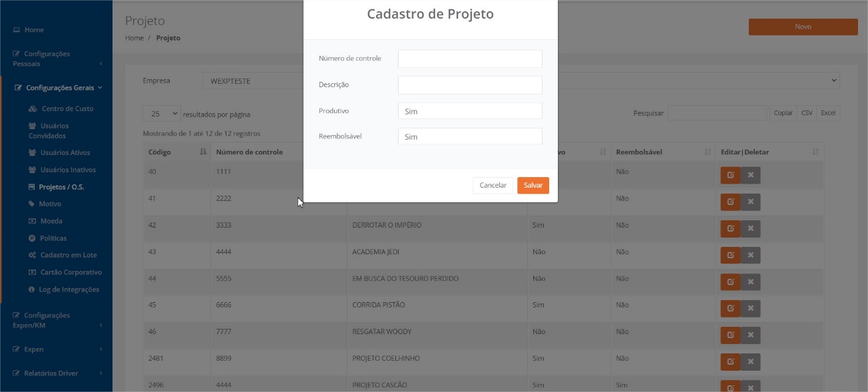The width and height of the screenshot is (868, 392).
Task: Open the Empresa WEXPTESTE dropdown
Action: pos(521,81)
